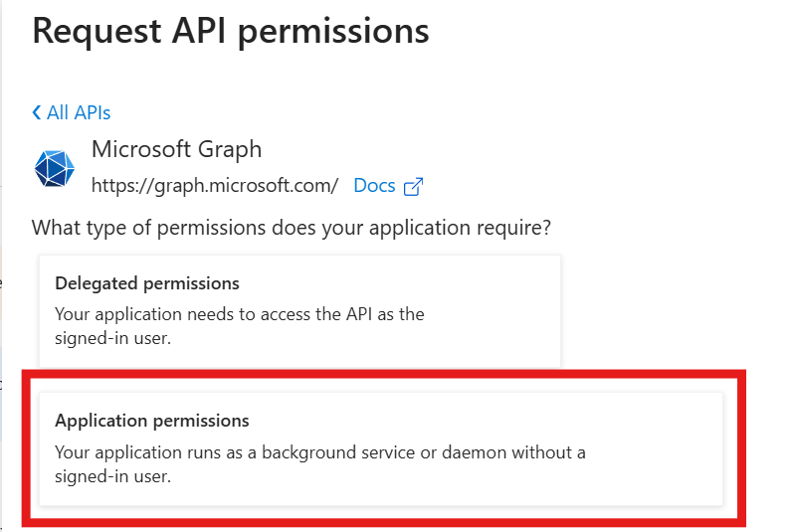Image resolution: width=786 pixels, height=532 pixels.
Task: Select the Application permissions card
Action: point(380,447)
